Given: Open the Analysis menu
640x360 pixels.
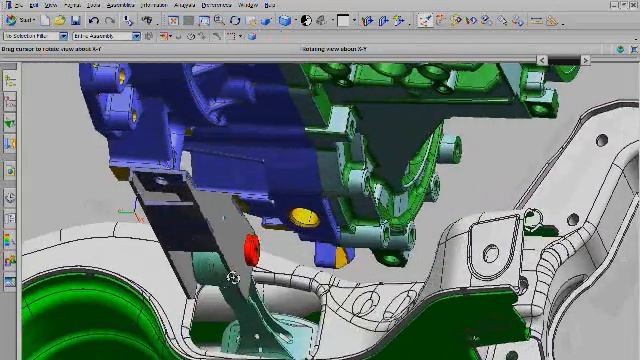Looking at the screenshot, I should pyautogui.click(x=184, y=5).
